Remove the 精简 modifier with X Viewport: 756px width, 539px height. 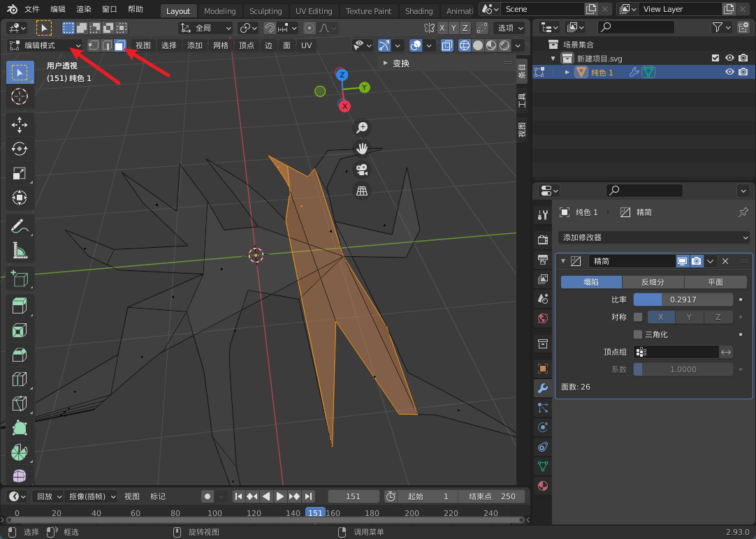(x=725, y=261)
